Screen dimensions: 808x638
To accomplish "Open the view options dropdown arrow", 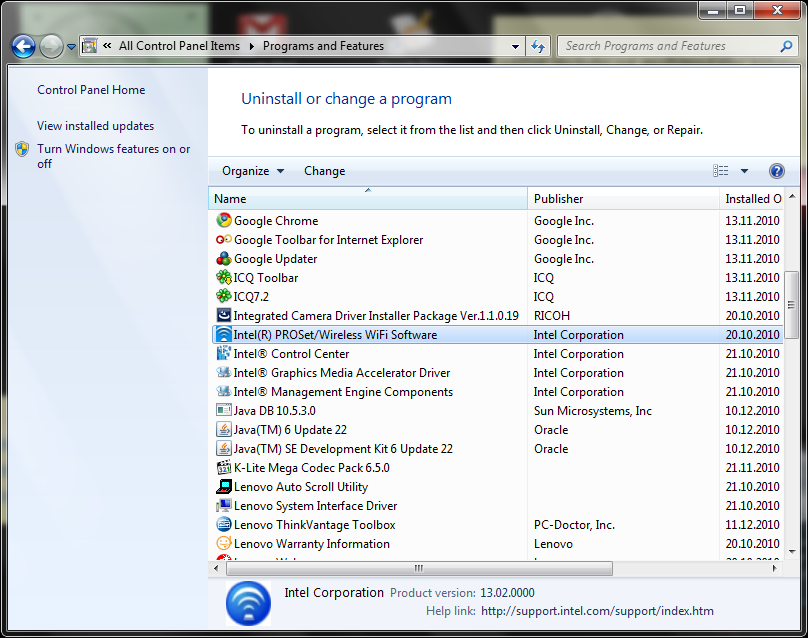I will point(744,171).
